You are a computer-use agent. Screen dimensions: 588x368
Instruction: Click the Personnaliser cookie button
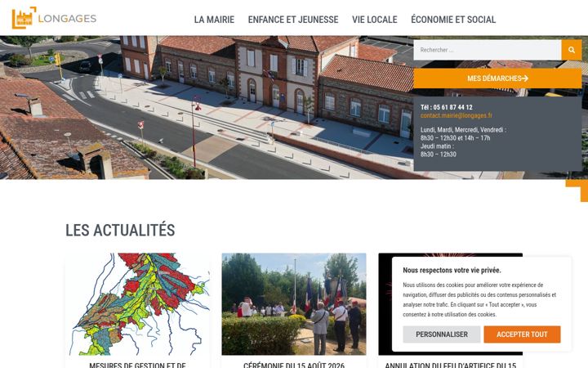[441, 334]
